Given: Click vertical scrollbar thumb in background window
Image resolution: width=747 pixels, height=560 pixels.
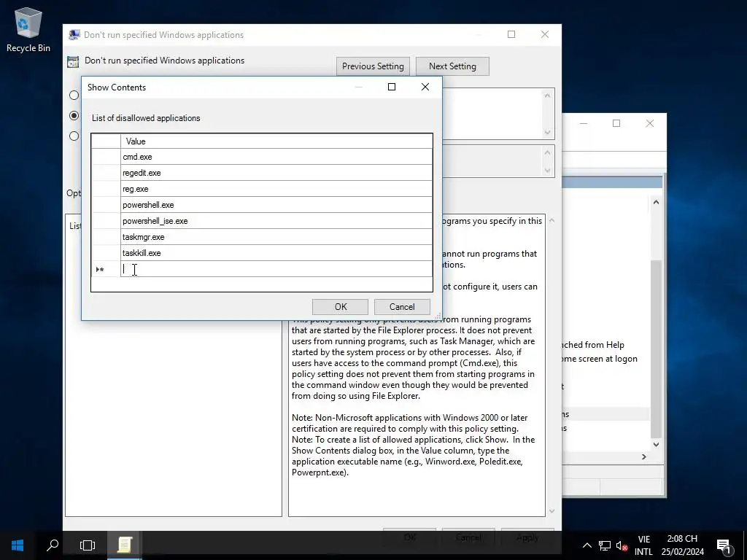Looking at the screenshot, I should 656,349.
